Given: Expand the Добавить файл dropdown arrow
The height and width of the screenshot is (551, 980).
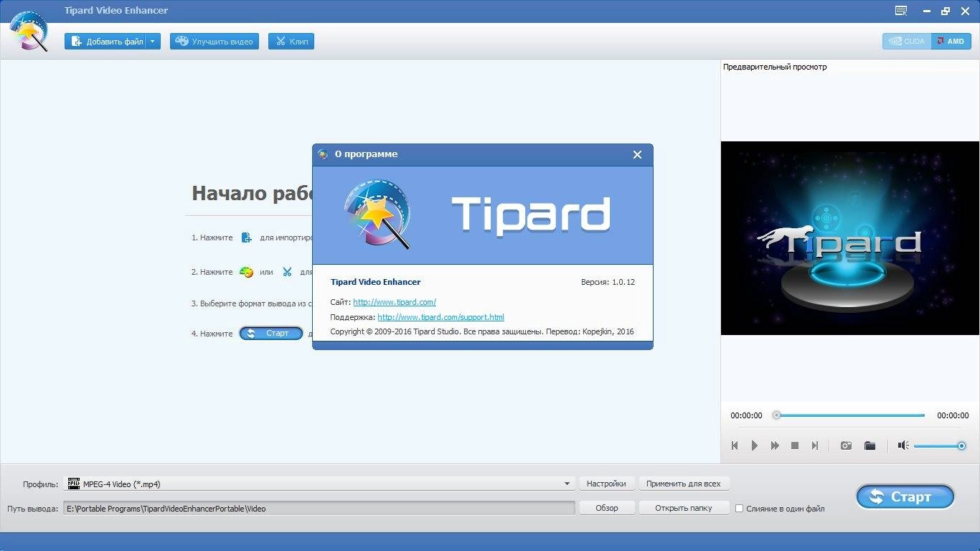Looking at the screenshot, I should (x=153, y=42).
